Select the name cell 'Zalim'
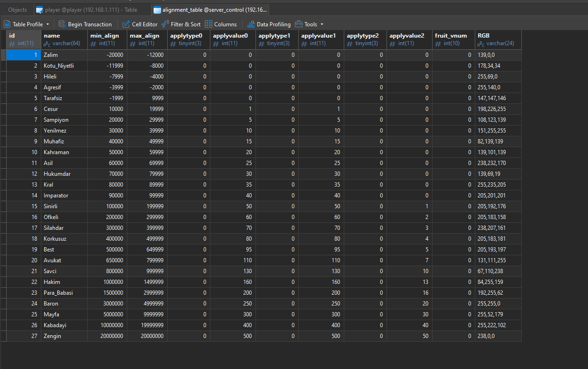 (64, 55)
